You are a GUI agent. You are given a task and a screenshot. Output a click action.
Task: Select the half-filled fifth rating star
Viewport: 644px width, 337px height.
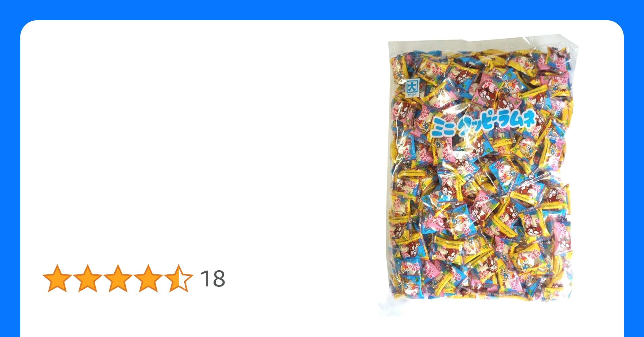179,278
